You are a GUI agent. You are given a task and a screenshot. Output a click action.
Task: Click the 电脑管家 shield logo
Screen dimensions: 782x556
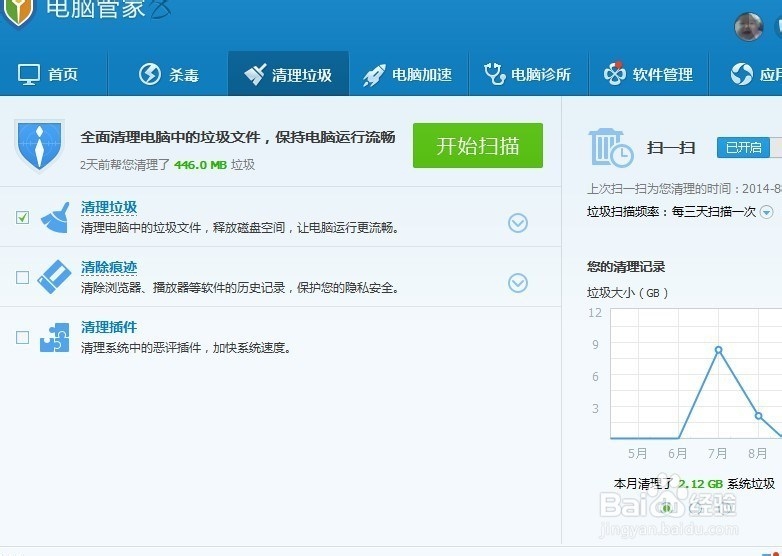tap(18, 11)
